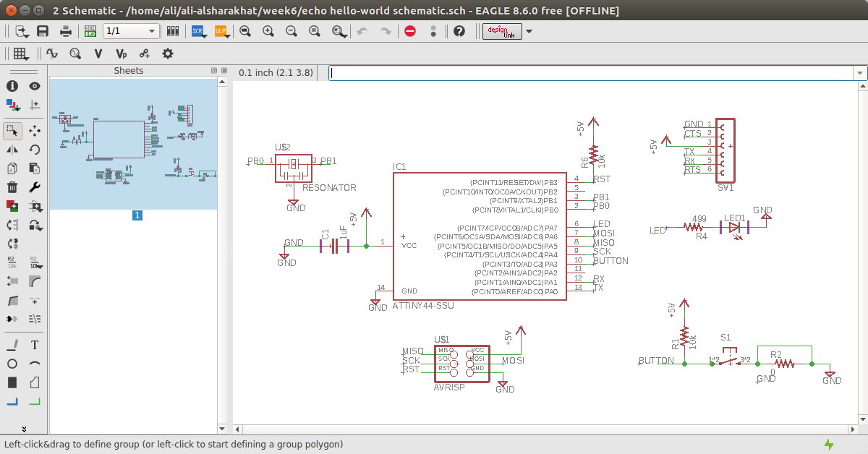The image size is (868, 454).
Task: Select the Delete (trash) tool
Action: [x=12, y=187]
